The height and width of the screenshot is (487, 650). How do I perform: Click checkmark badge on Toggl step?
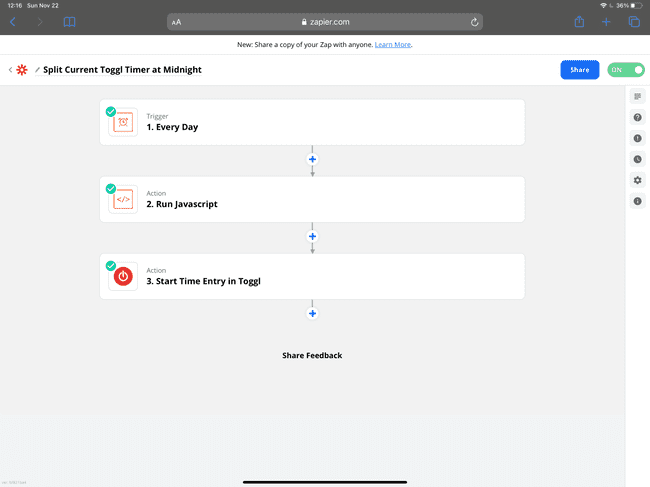(111, 266)
